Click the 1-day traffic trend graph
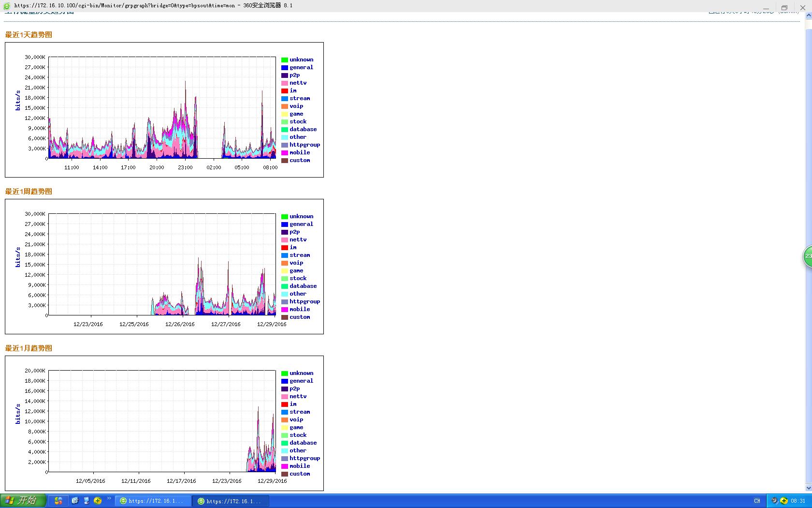 pyautogui.click(x=164, y=110)
